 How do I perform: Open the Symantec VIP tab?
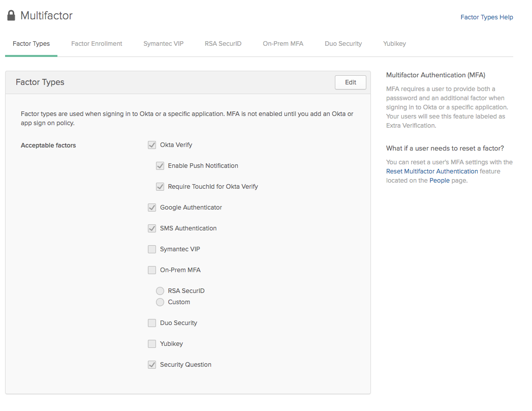coord(163,44)
